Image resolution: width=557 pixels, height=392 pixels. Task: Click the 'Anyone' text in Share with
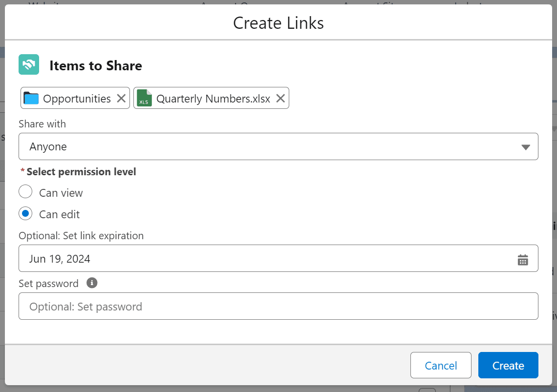[48, 147]
